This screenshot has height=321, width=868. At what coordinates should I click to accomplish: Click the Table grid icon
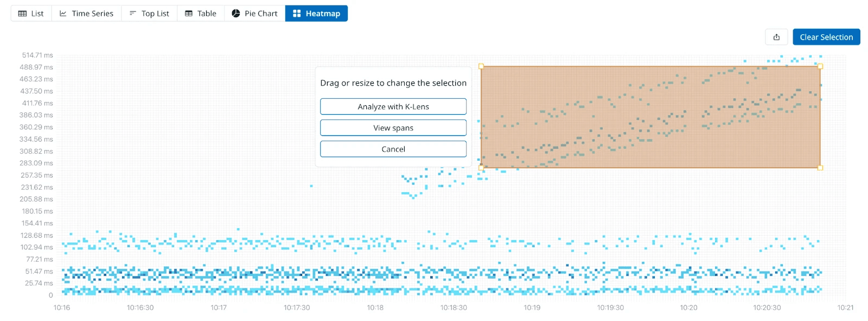[x=189, y=14]
